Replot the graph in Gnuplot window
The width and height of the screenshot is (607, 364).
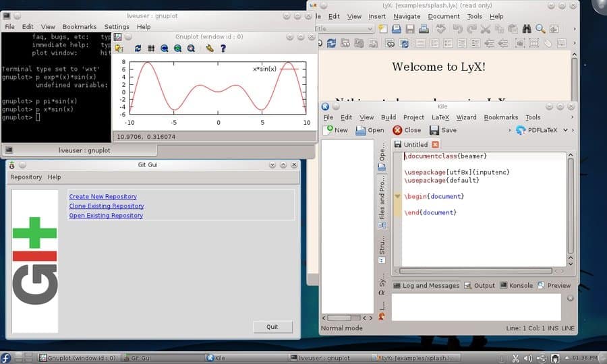pyautogui.click(x=138, y=49)
